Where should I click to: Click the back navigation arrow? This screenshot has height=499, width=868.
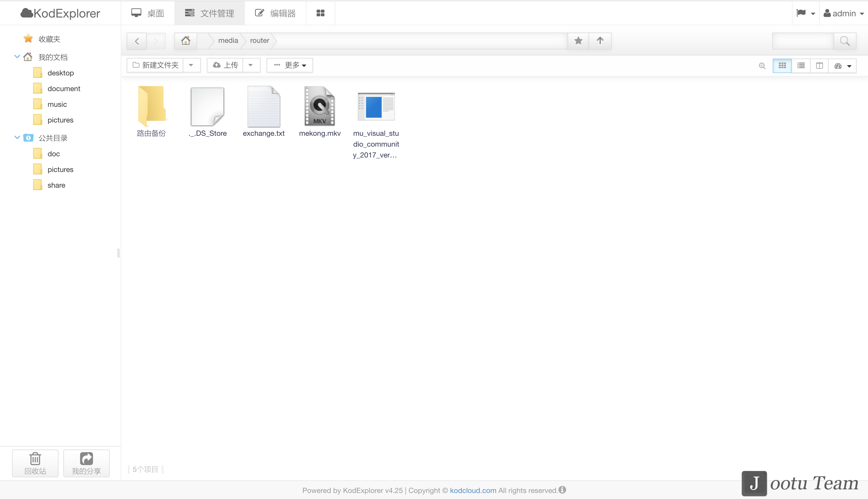click(x=137, y=41)
